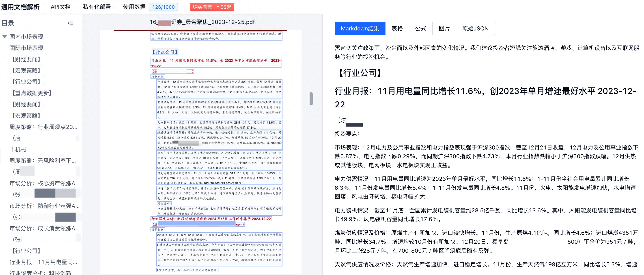The width and height of the screenshot is (644, 275).
Task: View the 原始JSON tab
Action: (475, 28)
